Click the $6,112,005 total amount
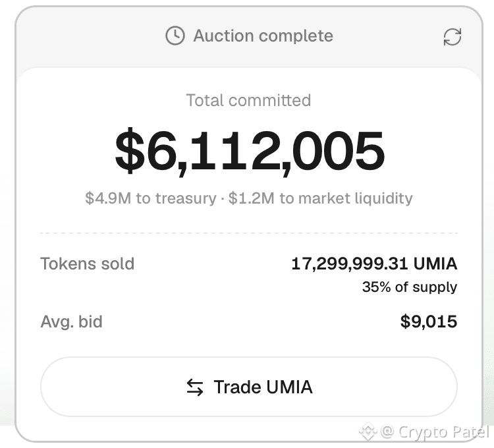 250,152
